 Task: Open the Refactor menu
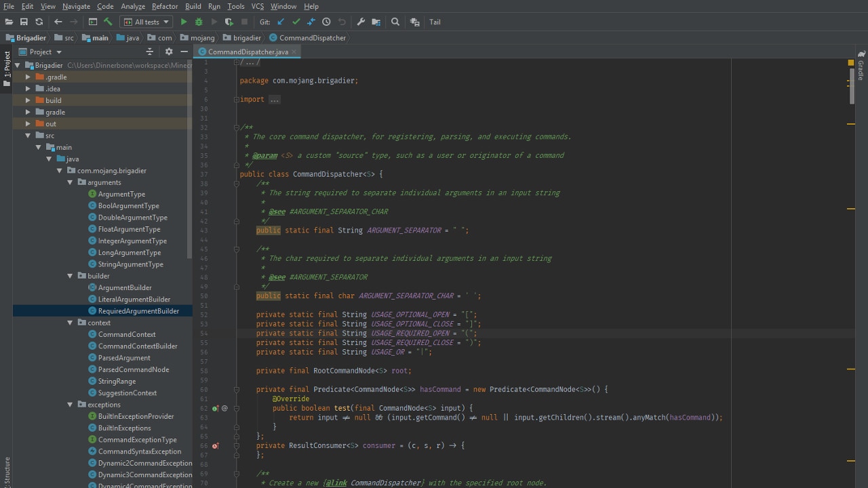tap(165, 6)
